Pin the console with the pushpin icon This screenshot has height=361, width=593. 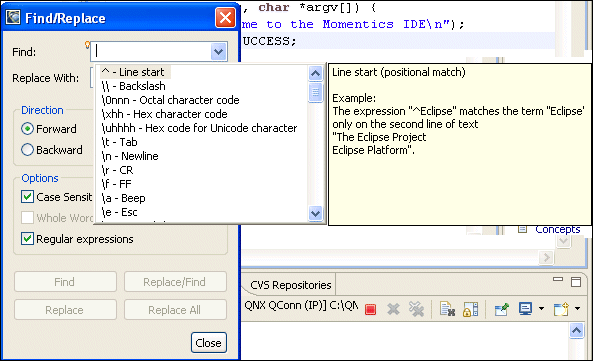coord(502,309)
